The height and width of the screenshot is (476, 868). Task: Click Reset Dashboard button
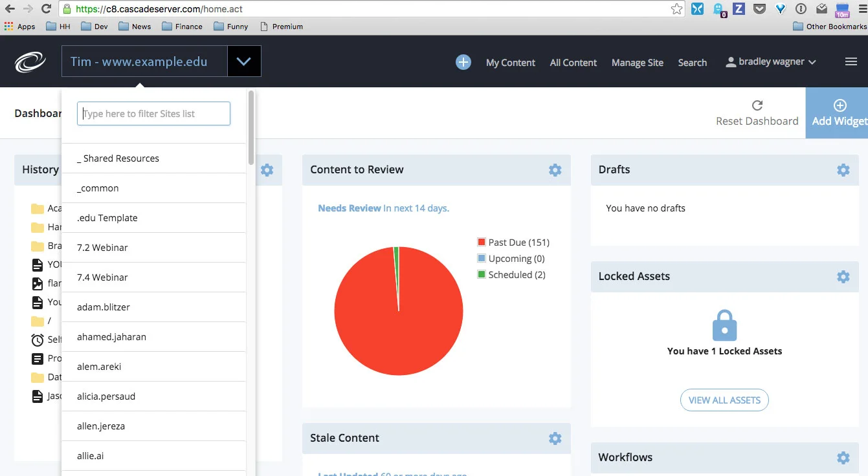[x=757, y=113]
